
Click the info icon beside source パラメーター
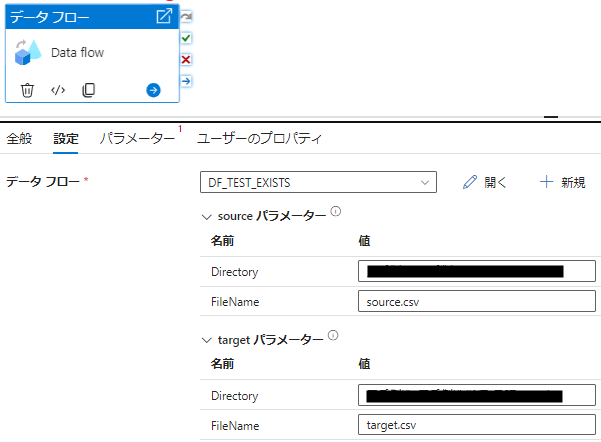point(336,212)
